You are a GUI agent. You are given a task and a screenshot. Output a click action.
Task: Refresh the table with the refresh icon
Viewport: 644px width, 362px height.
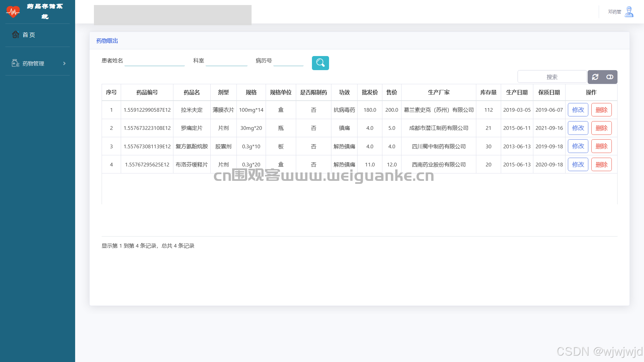tap(595, 77)
